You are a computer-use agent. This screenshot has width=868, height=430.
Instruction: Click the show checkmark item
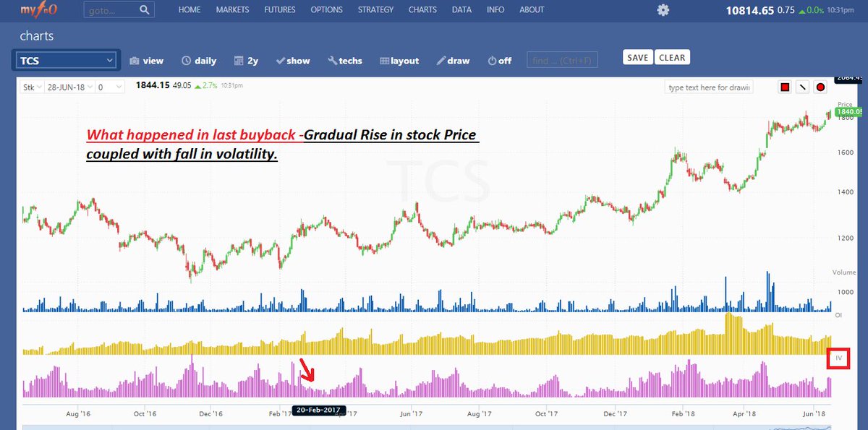293,61
